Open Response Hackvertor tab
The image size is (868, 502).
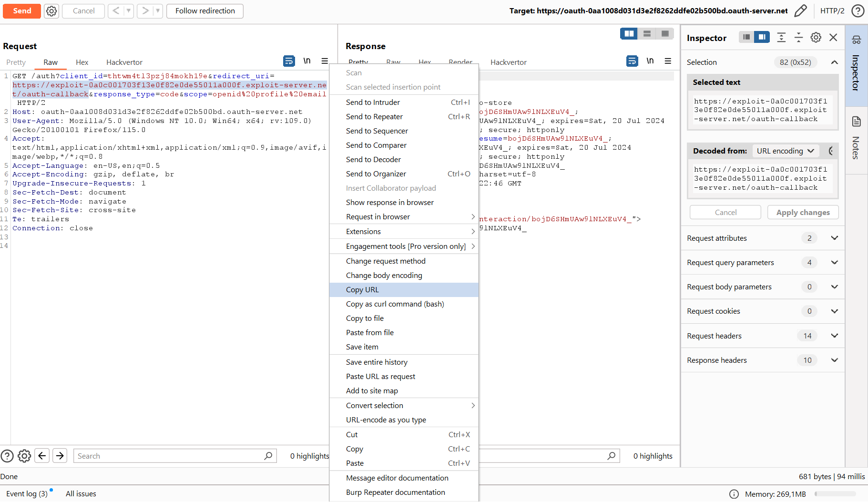coord(509,62)
